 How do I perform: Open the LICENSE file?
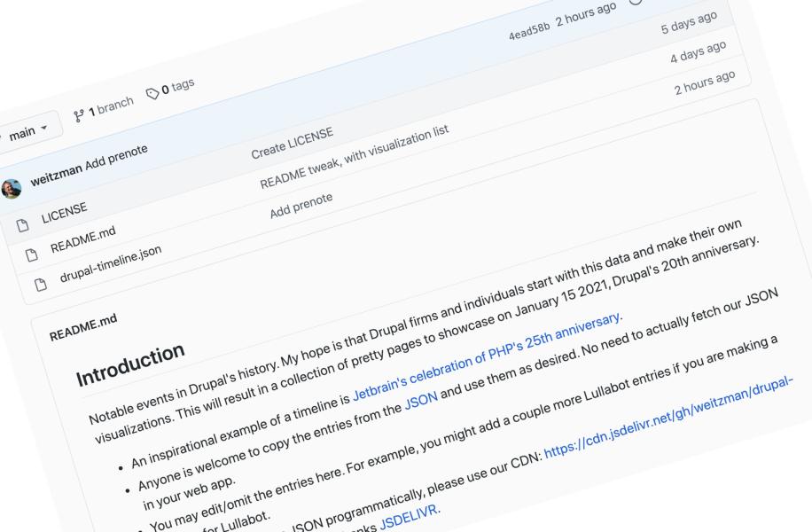pos(64,213)
